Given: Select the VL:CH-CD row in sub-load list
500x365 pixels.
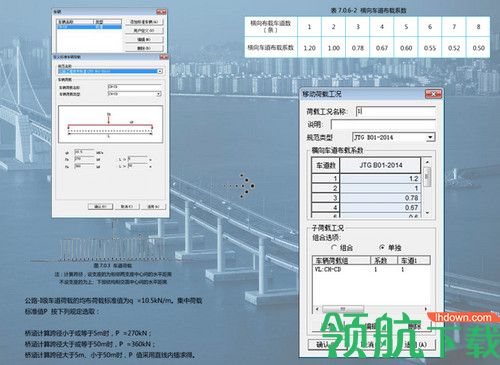Looking at the screenshot, I should click(x=371, y=269).
